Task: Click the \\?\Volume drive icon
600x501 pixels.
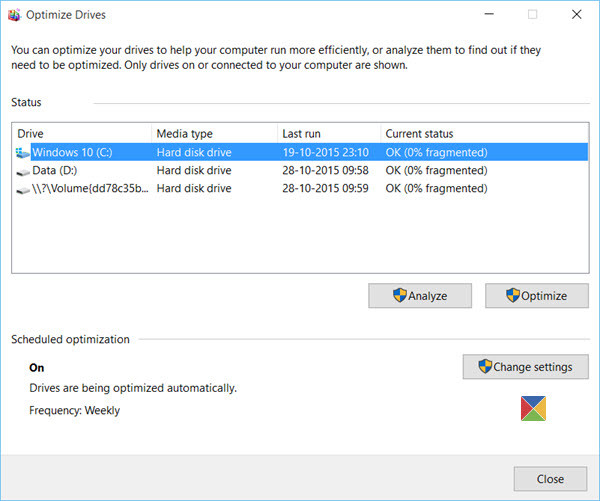Action: (23, 190)
